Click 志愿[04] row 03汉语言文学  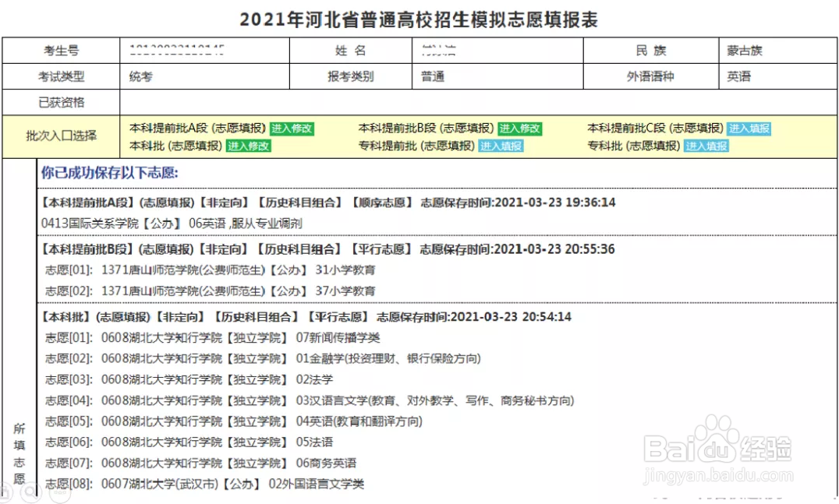pyautogui.click(x=310, y=400)
